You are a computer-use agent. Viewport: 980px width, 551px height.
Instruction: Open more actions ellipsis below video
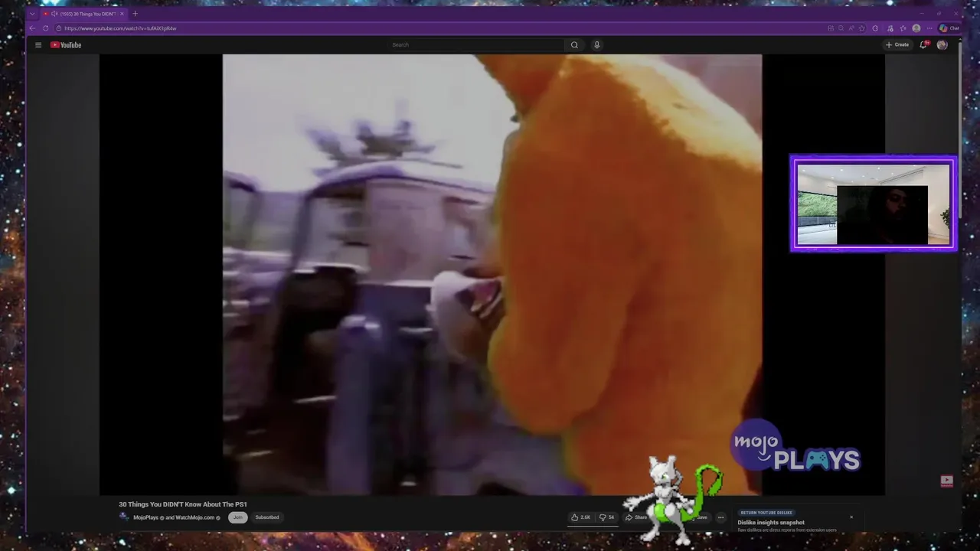click(x=720, y=517)
